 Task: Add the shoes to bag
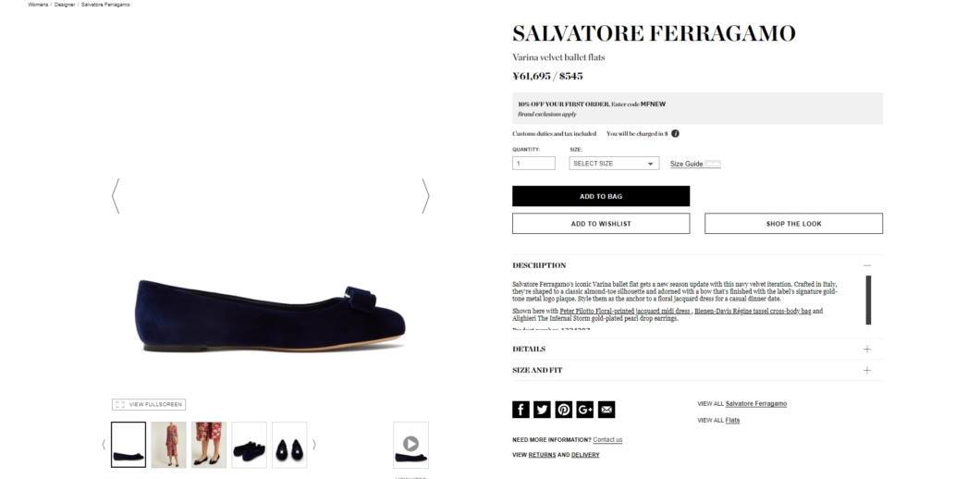[601, 196]
